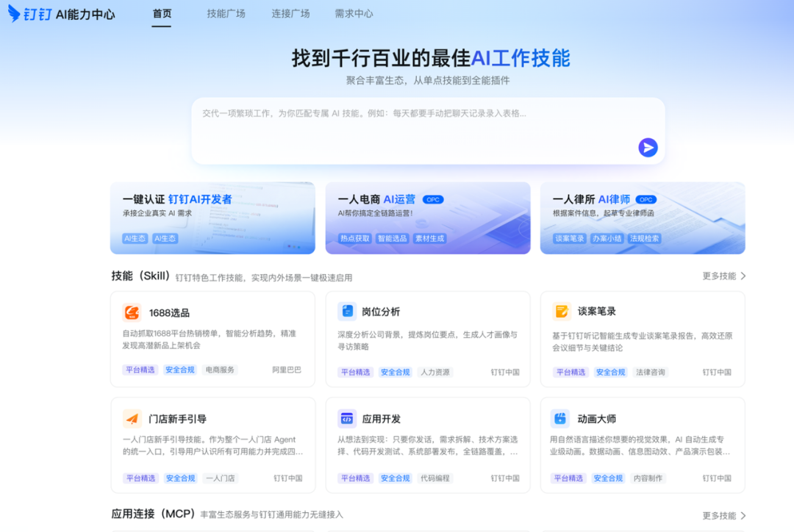794x532 pixels.
Task: Expand 更多技能 in the 技能 (Skill) section
Action: pyautogui.click(x=718, y=275)
